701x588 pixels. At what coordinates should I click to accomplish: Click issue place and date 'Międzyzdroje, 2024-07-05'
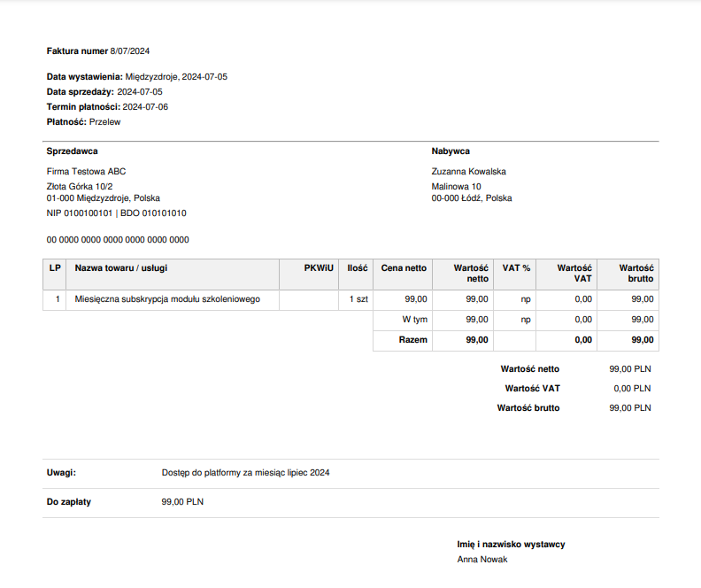tap(176, 77)
